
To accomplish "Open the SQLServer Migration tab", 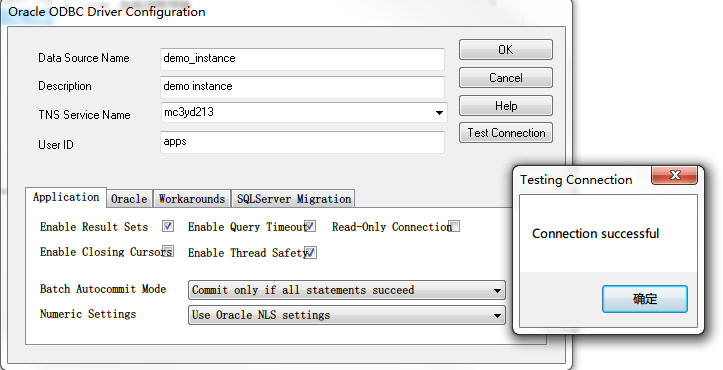I will 294,199.
